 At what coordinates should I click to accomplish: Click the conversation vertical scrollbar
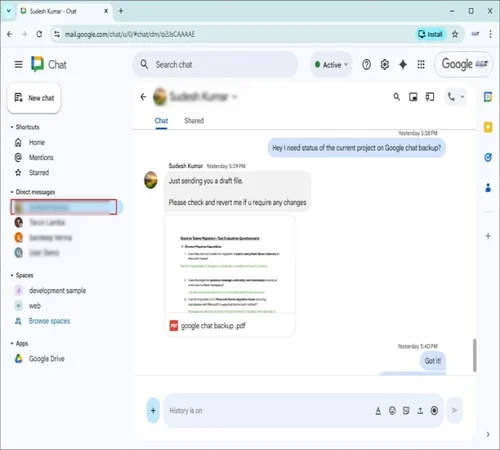coord(475,355)
